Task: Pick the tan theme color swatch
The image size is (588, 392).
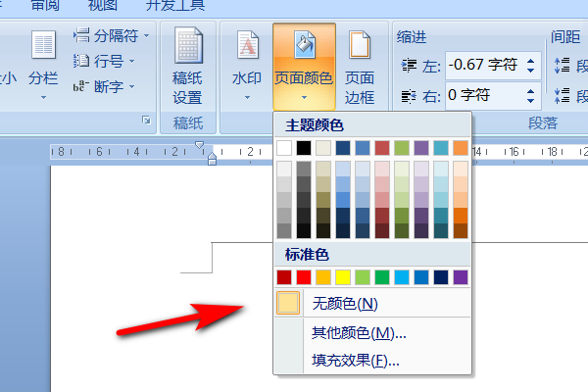Action: (x=323, y=148)
